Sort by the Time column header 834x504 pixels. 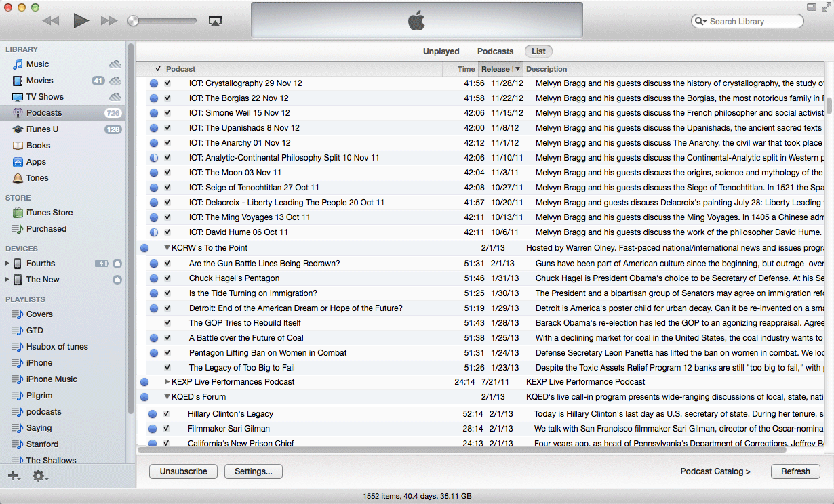click(460, 69)
